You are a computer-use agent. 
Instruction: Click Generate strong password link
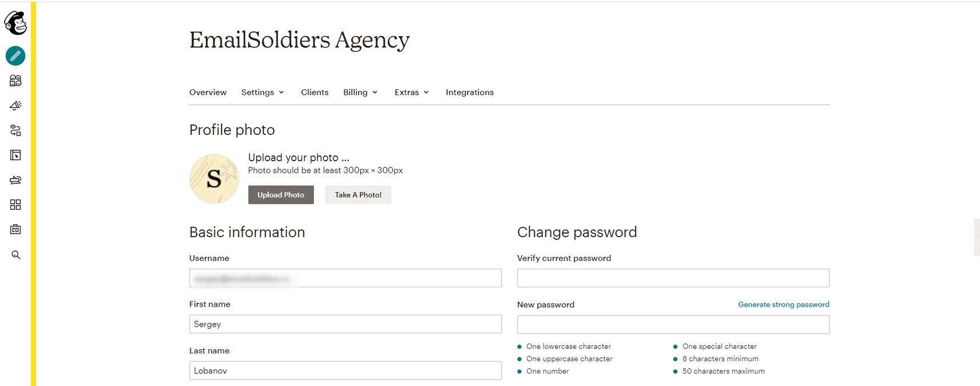coord(783,305)
